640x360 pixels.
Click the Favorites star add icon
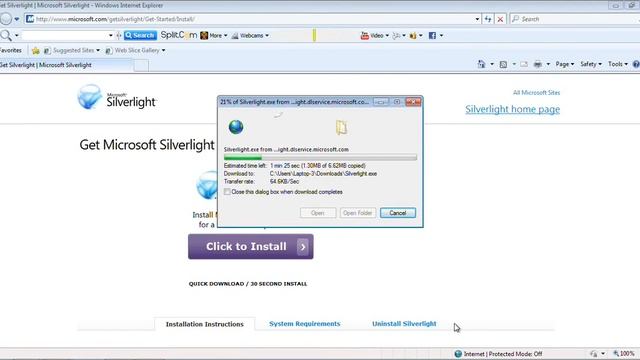36,51
